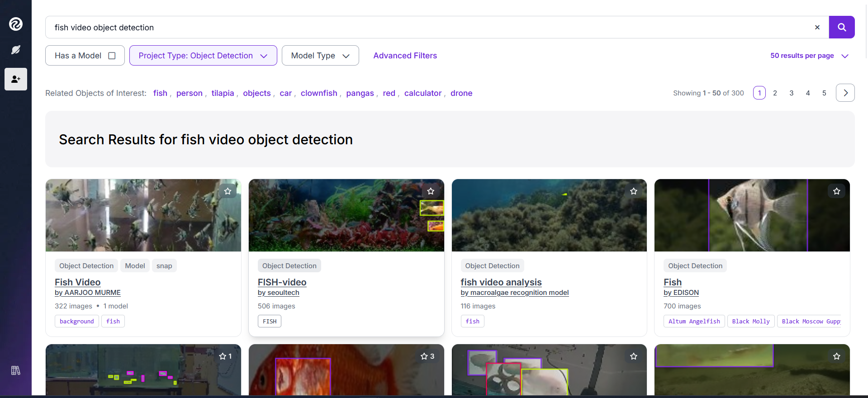This screenshot has width=868, height=398.
Task: Click the add user icon in sidebar
Action: coord(16,79)
